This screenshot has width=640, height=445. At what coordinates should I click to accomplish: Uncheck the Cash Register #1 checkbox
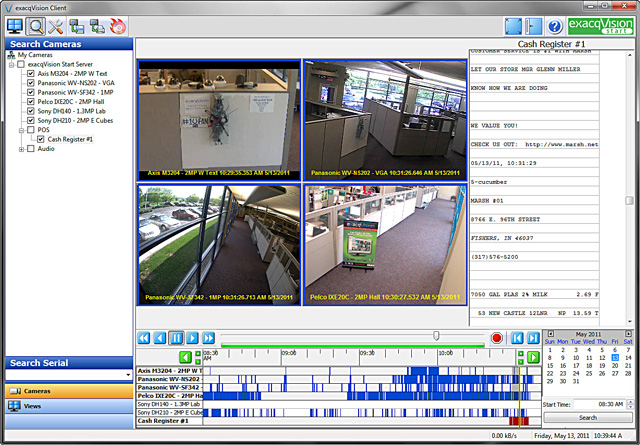(x=41, y=139)
